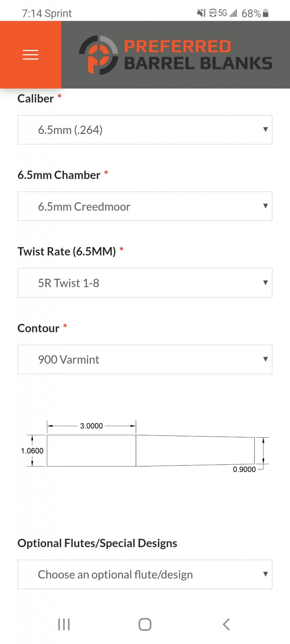Viewport: 290px width, 644px height.
Task: Open the hamburger menu
Action: [x=31, y=55]
